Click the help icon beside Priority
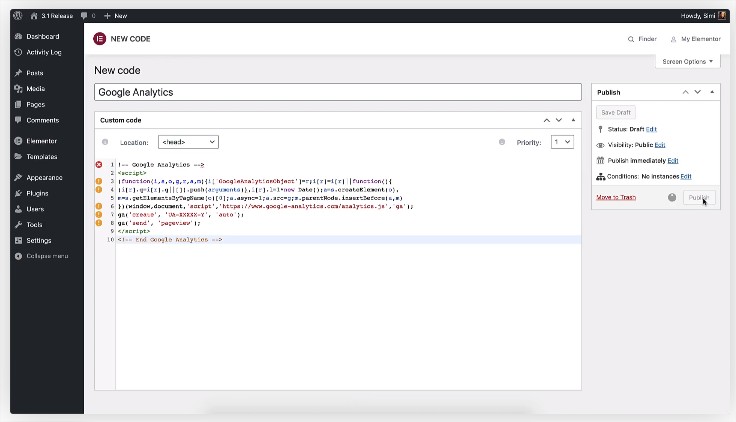Viewport: 736px width, 422px height. (x=502, y=142)
